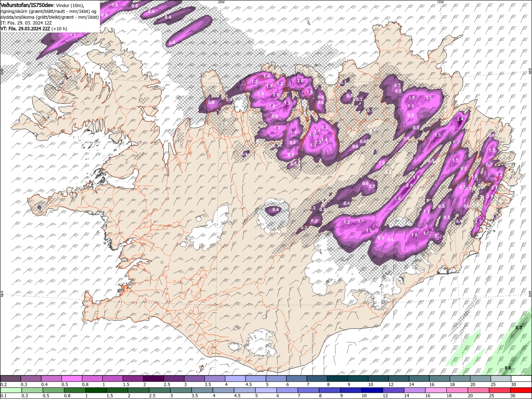Screen dimensions: 532x399
Task: Select the top-scale swatch above the 12 label
Action: click(398, 379)
